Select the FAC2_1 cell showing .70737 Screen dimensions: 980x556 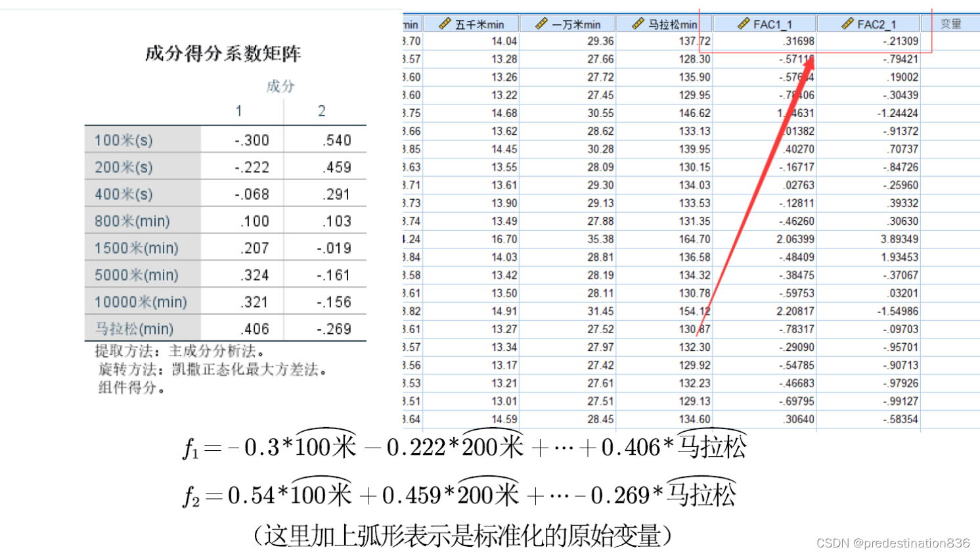click(x=868, y=149)
